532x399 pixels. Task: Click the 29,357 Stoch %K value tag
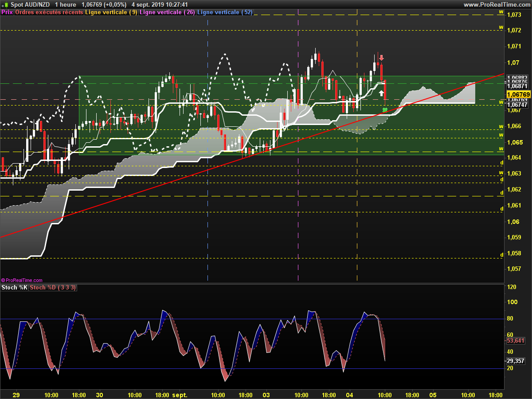(515, 361)
